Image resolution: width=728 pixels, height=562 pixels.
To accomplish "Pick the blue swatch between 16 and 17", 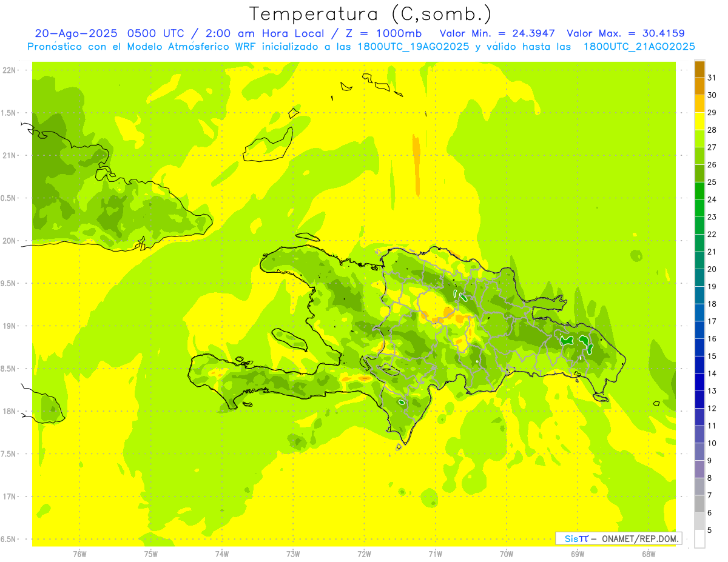I will coord(699,330).
